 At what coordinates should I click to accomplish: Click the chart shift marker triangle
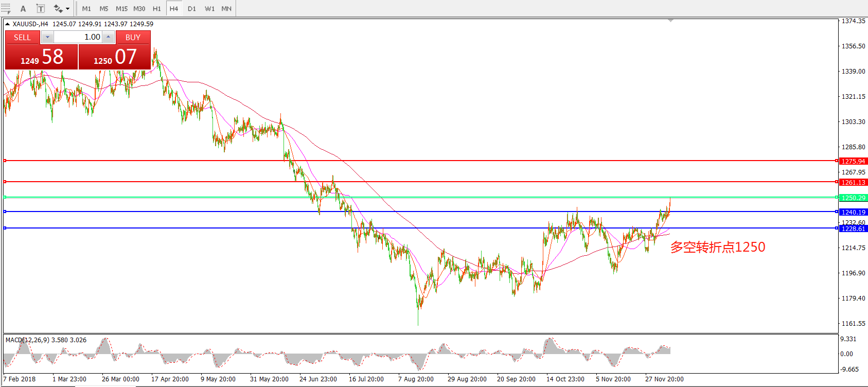[670, 21]
